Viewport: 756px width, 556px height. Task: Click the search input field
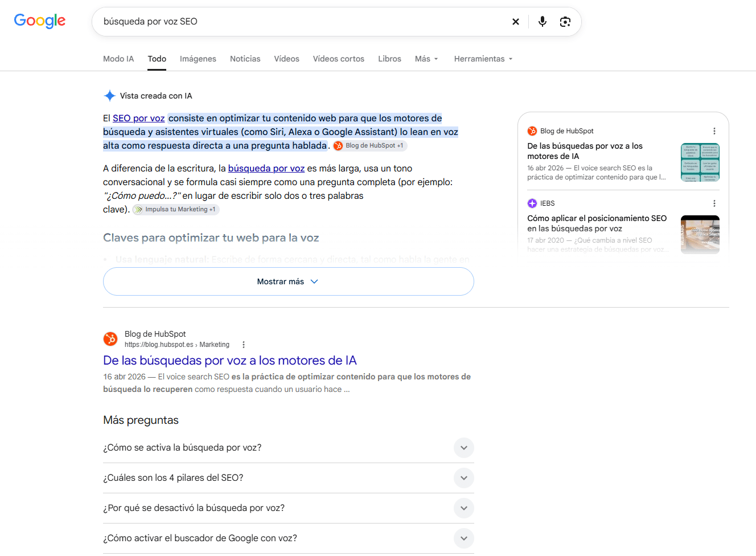[x=302, y=22]
